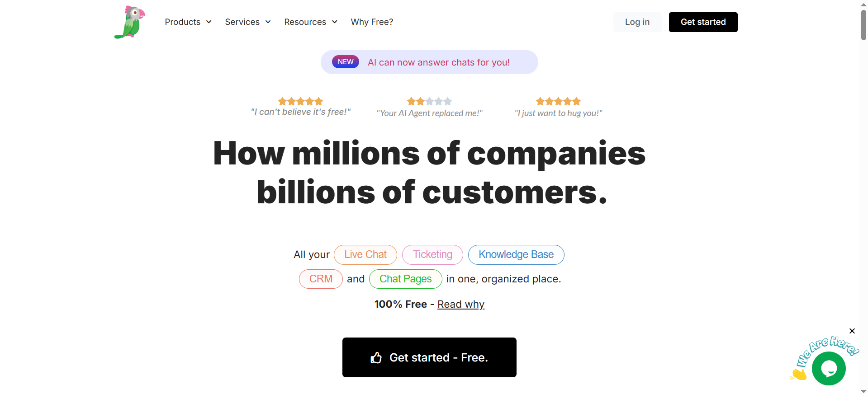Click the page's vertical scrollbar thumb
The image size is (868, 394).
tap(863, 25)
